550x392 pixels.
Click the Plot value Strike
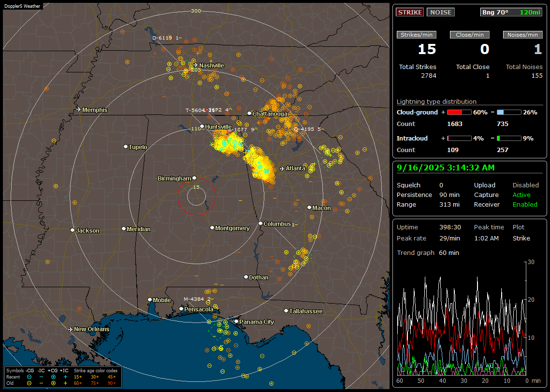pyautogui.click(x=521, y=238)
